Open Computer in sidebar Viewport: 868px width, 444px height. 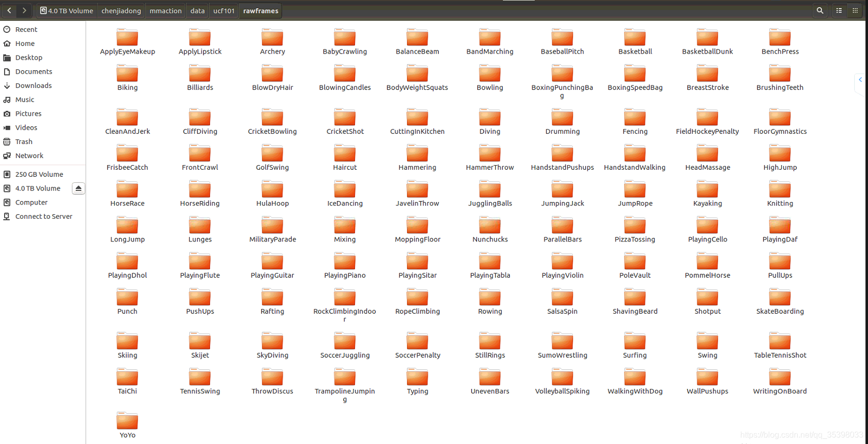[x=43, y=203]
